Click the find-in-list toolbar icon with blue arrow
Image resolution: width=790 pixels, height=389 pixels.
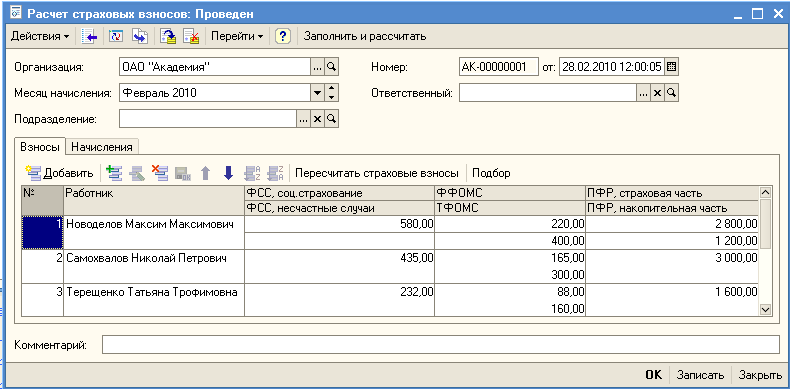[x=89, y=36]
